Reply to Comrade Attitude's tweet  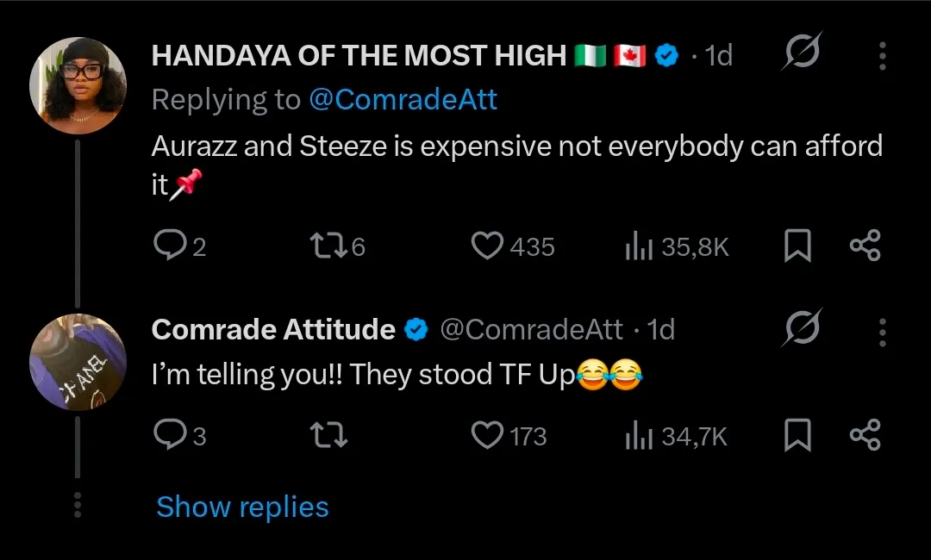(167, 436)
